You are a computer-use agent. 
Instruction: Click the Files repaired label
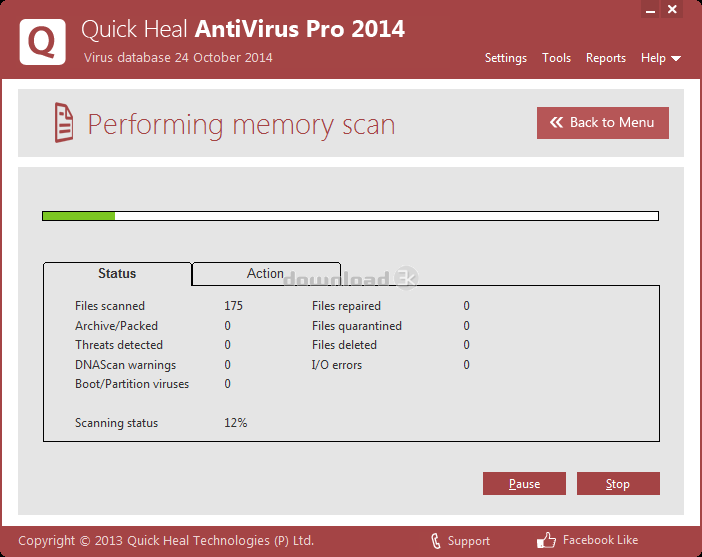coord(346,306)
